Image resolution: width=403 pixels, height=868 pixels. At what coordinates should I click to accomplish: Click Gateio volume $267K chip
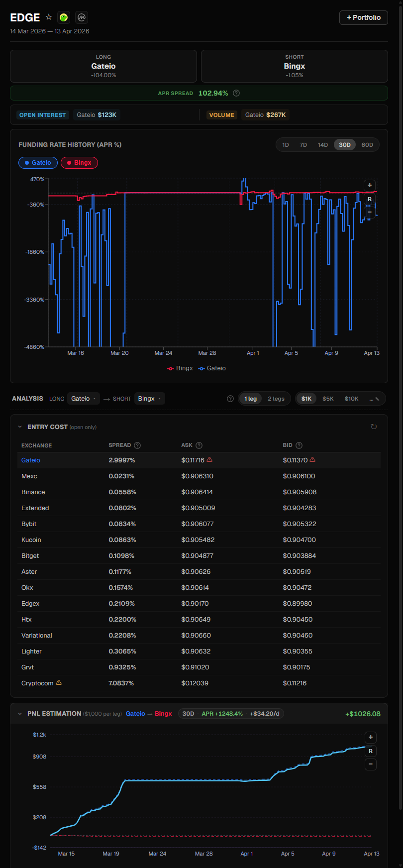(265, 115)
